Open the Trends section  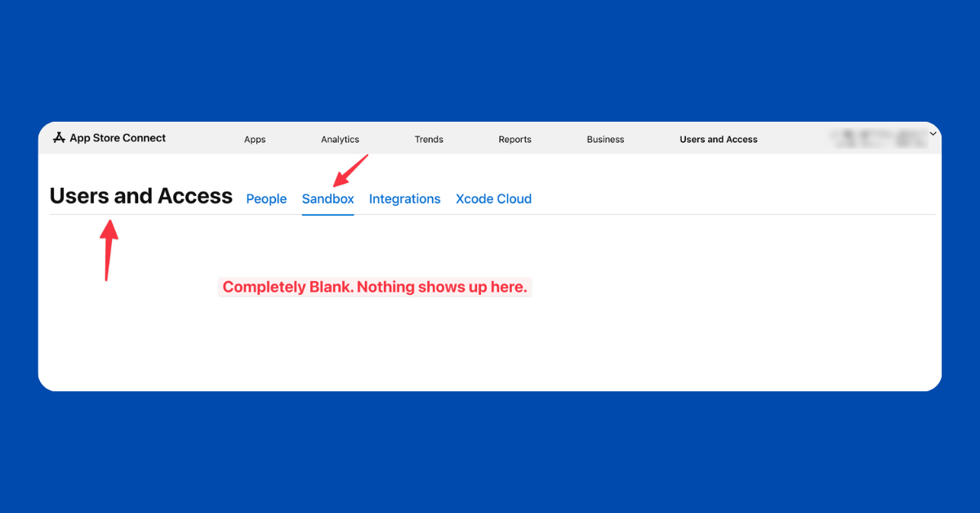(x=429, y=140)
